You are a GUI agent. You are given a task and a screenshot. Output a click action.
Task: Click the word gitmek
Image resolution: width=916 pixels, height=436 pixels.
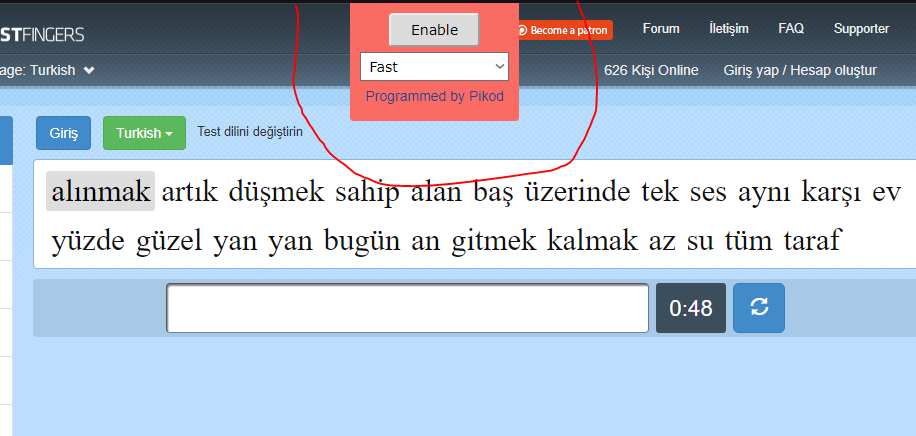494,240
